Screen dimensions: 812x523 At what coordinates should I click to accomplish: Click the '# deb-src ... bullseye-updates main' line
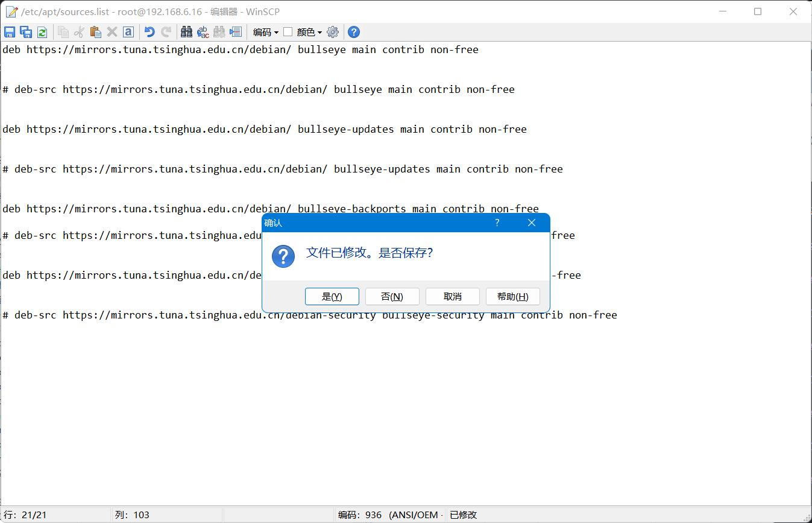click(x=283, y=169)
